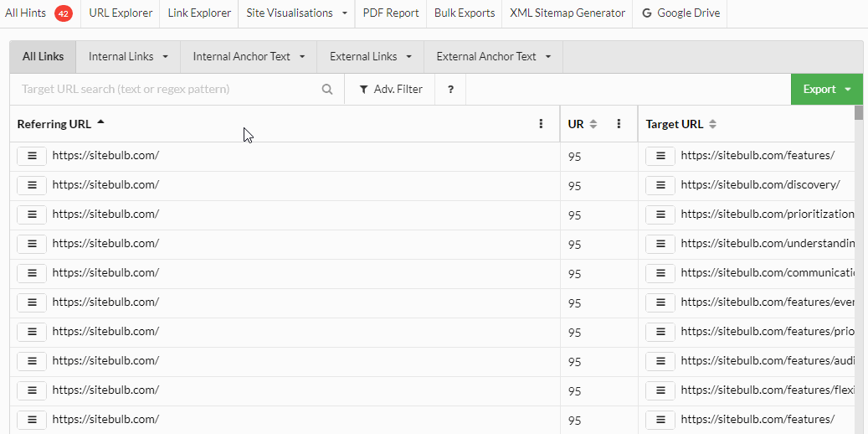The image size is (868, 434).
Task: Open the PDF Report tab
Action: tap(391, 13)
